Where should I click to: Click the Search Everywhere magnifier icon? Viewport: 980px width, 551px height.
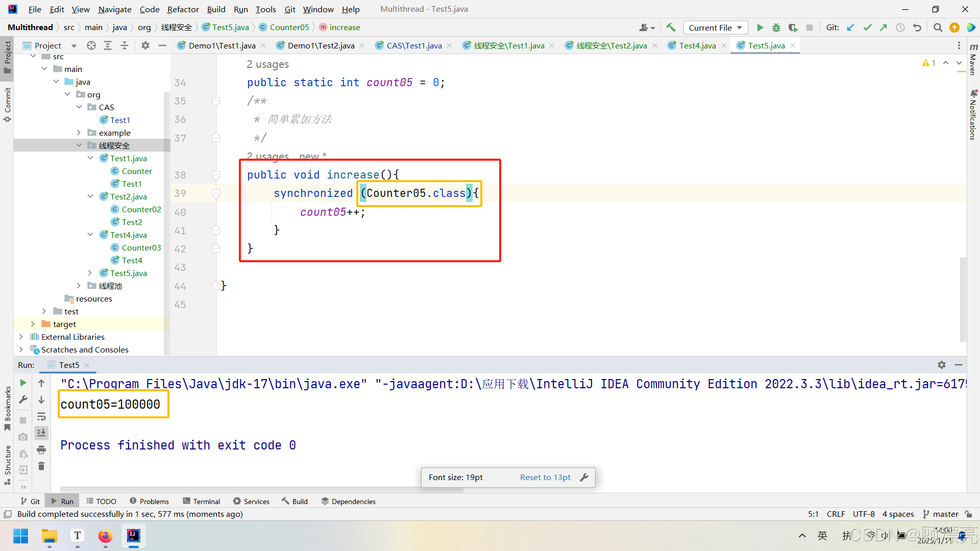tap(938, 28)
